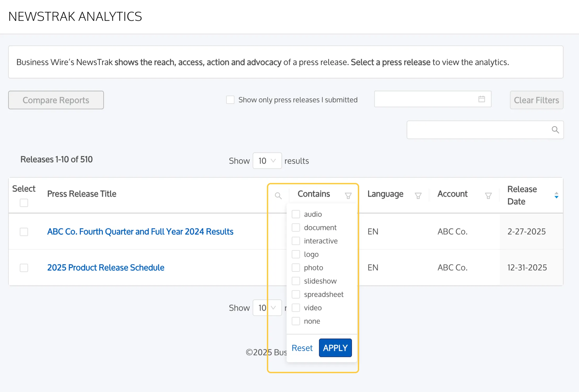
Task: Check the document filter option
Action: (x=296, y=227)
